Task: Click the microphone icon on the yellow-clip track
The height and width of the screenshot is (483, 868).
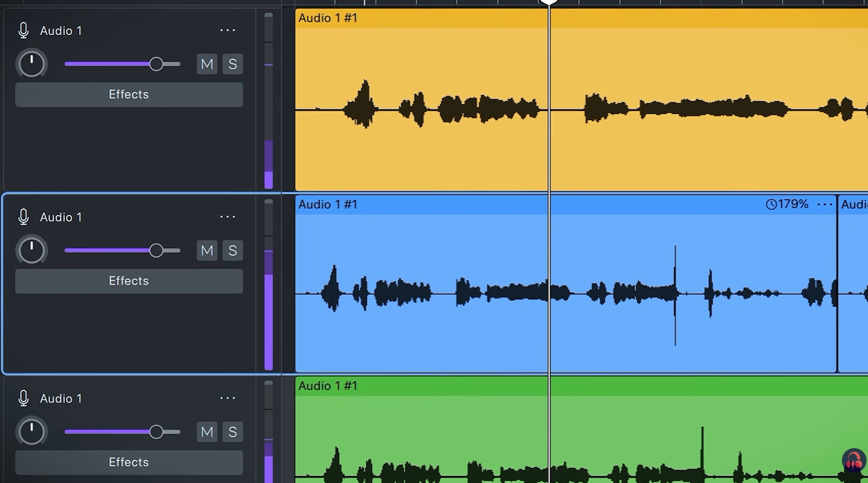Action: click(23, 30)
